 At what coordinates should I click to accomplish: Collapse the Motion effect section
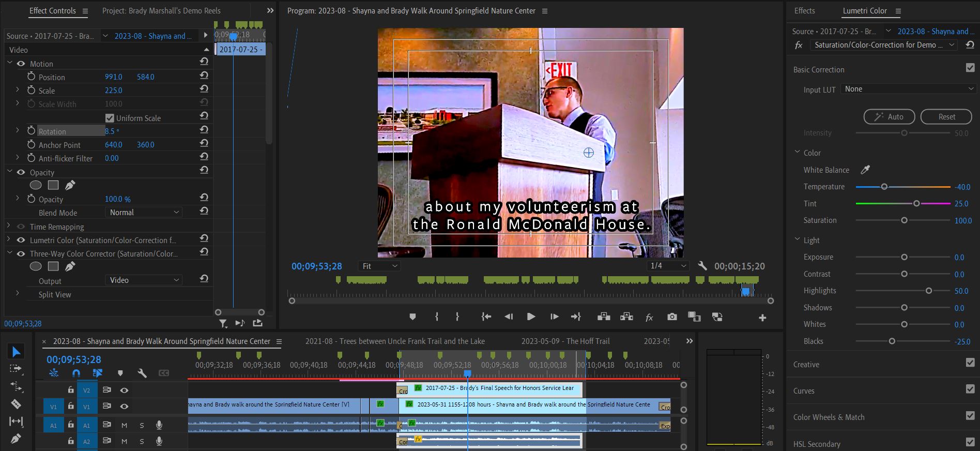point(9,63)
